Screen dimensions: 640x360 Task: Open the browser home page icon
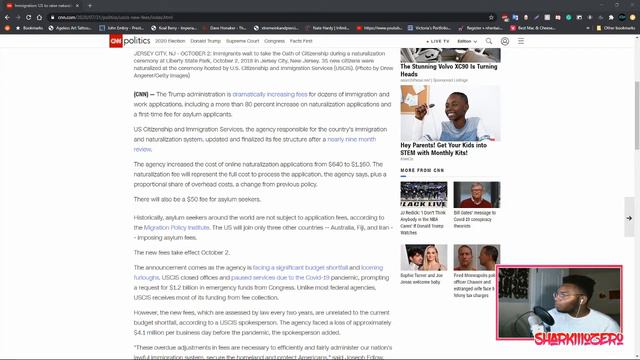click(x=39, y=18)
